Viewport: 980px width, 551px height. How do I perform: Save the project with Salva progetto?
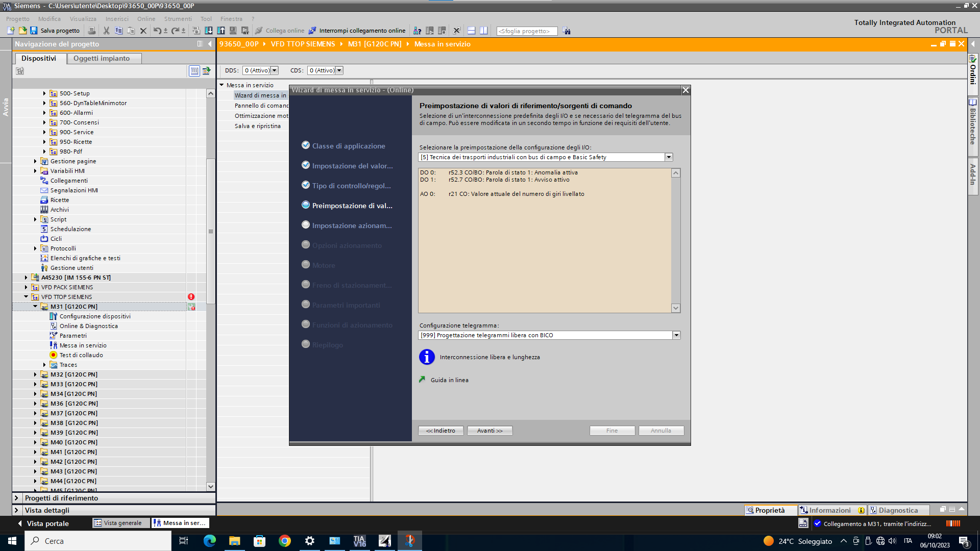click(55, 31)
